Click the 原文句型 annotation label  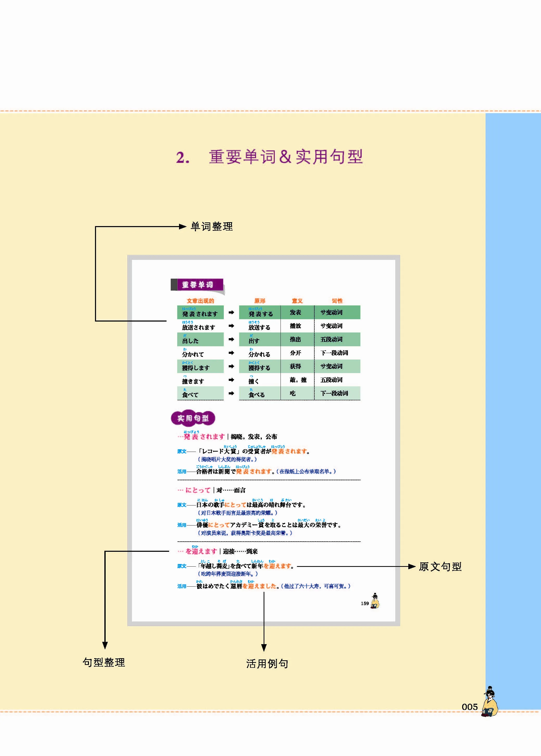coord(440,567)
